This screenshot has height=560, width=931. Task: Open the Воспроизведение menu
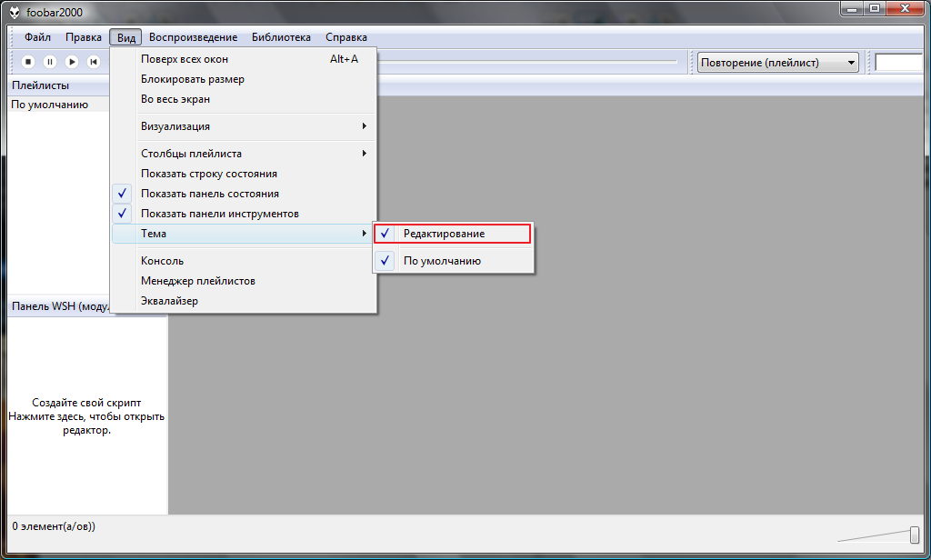coord(193,37)
